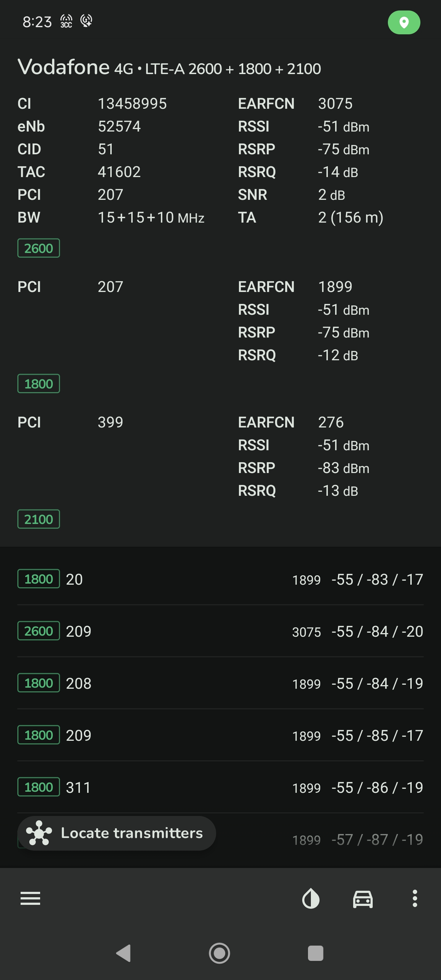The height and width of the screenshot is (980, 441).
Task: Open the three-dot overflow menu
Action: (415, 898)
